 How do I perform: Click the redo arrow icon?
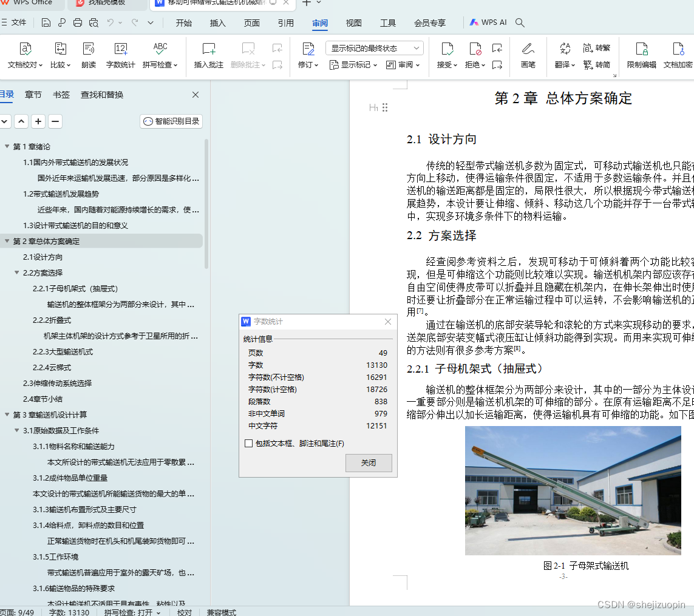pos(135,22)
